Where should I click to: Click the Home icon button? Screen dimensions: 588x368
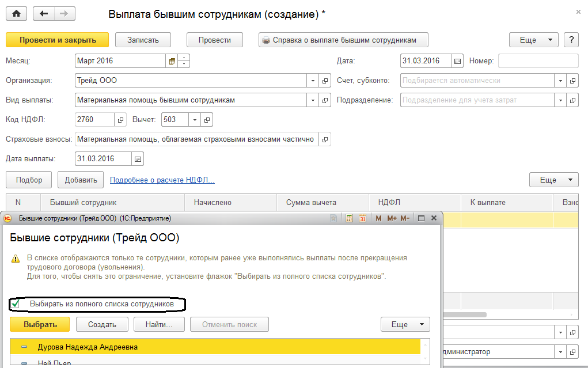pyautogui.click(x=17, y=13)
